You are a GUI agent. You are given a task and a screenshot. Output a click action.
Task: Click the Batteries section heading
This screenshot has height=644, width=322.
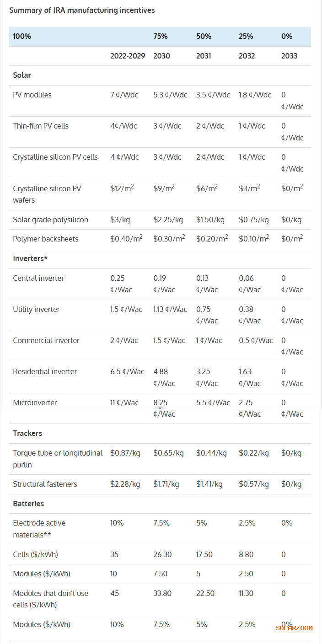pos(28,504)
